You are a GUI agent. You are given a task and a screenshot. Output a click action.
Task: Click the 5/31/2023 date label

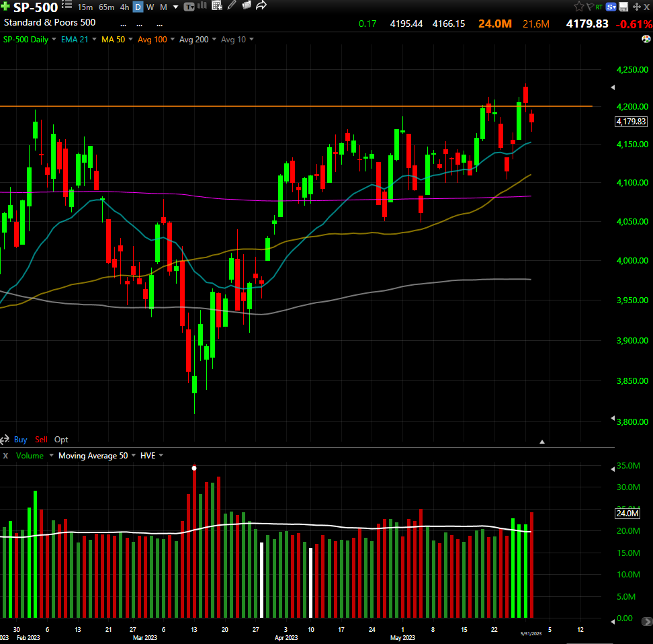point(531,633)
